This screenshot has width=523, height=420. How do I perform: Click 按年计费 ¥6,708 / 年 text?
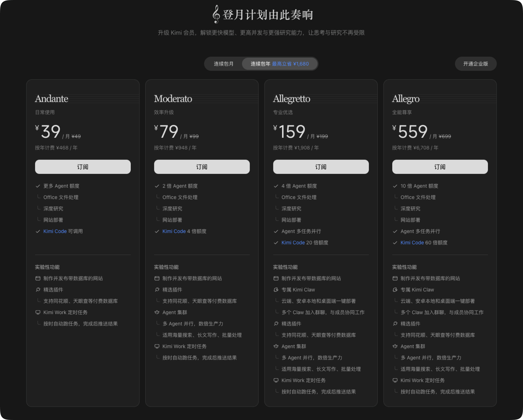pyautogui.click(x=415, y=148)
